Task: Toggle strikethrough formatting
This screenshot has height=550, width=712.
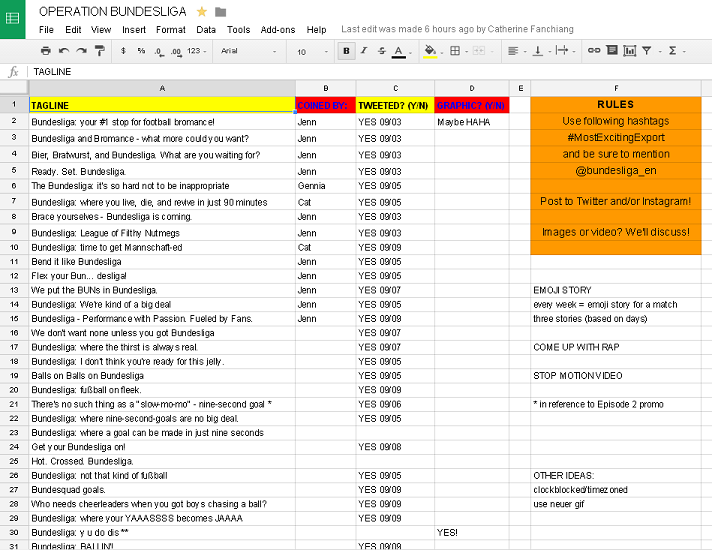Action: (x=381, y=51)
